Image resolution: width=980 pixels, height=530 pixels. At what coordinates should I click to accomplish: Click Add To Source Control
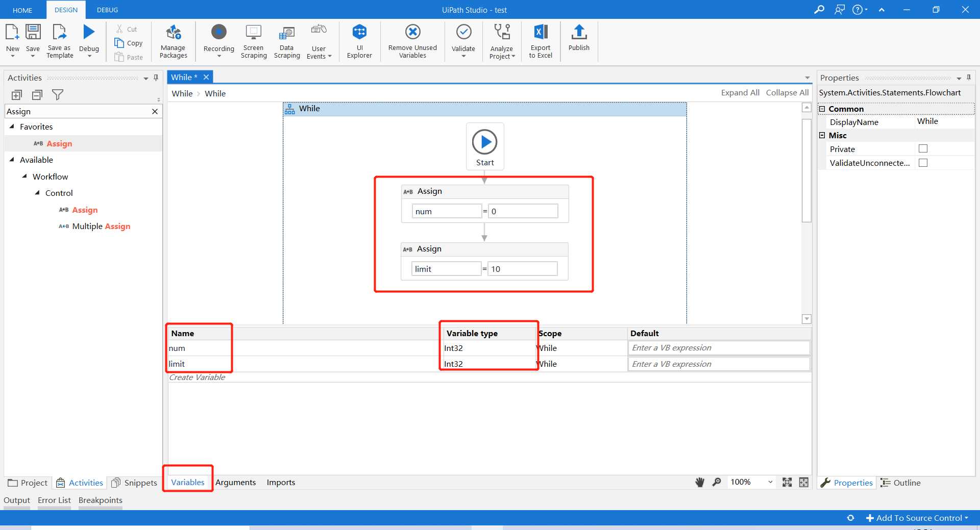(917, 518)
